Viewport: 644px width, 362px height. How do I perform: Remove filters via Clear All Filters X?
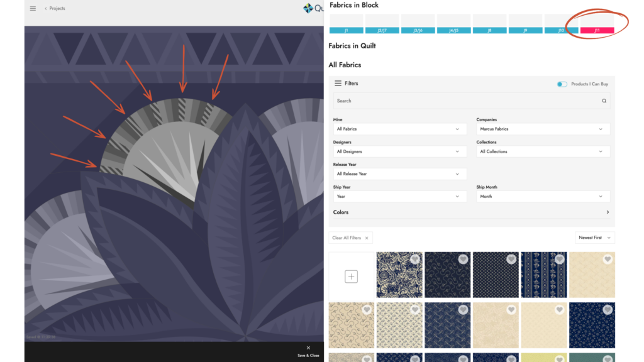367,238
